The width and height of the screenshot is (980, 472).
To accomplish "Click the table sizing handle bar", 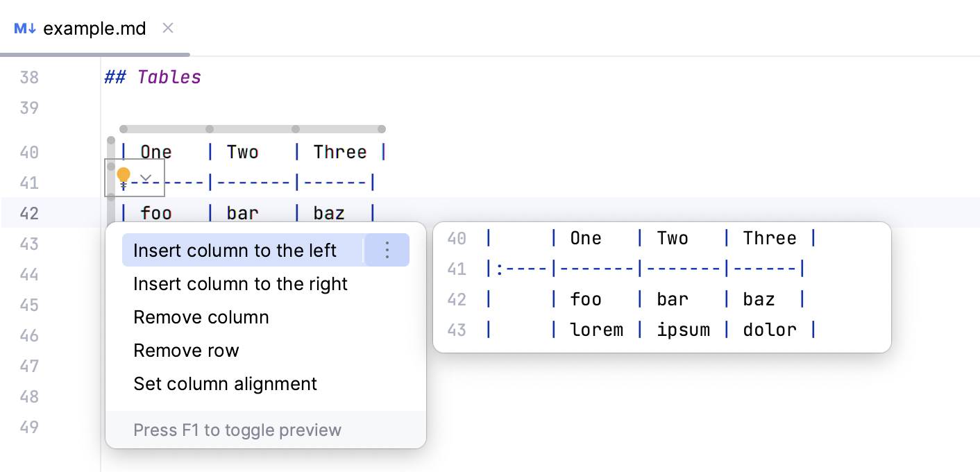I will click(x=252, y=128).
